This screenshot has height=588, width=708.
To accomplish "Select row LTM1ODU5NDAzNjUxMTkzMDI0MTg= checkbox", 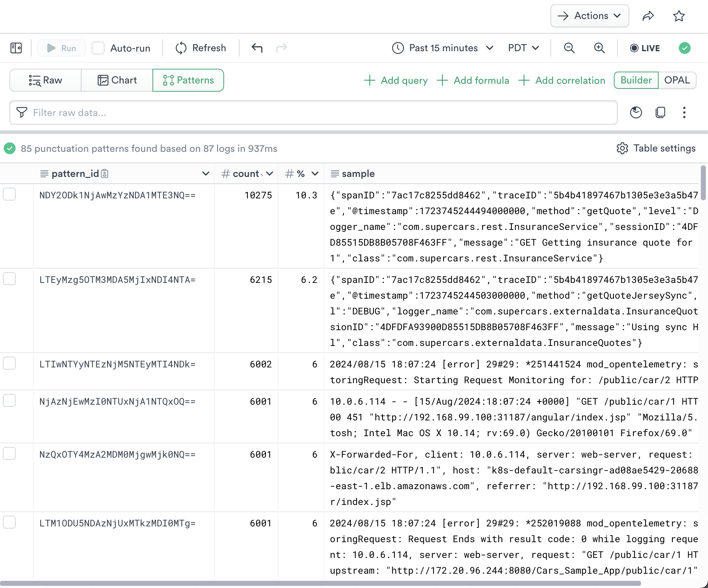I will click(x=9, y=522).
